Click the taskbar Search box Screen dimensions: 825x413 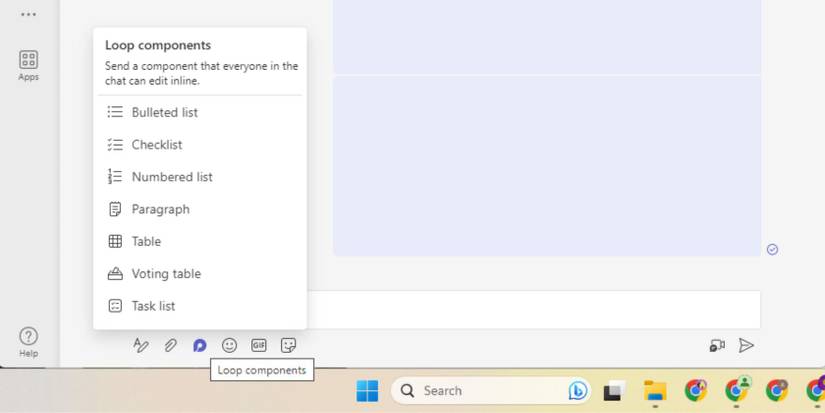(491, 391)
